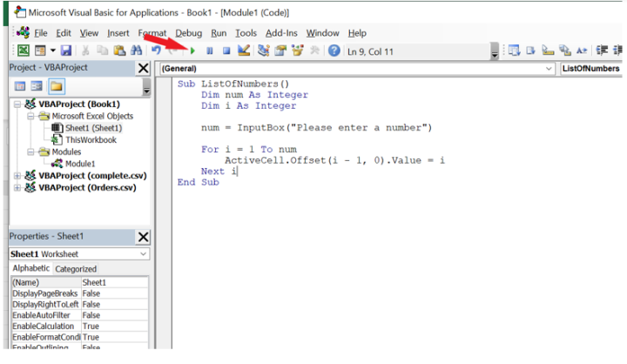Screen dimensions: 627x364
Task: Open Visual Basic Help question mark icon
Action: (x=334, y=51)
